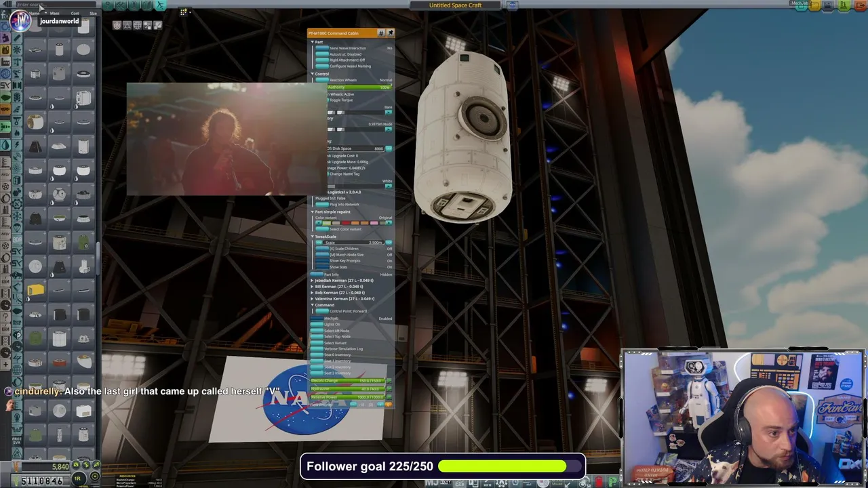Adjust the reaction wheel Authority slider
The image size is (868, 488).
359,87
